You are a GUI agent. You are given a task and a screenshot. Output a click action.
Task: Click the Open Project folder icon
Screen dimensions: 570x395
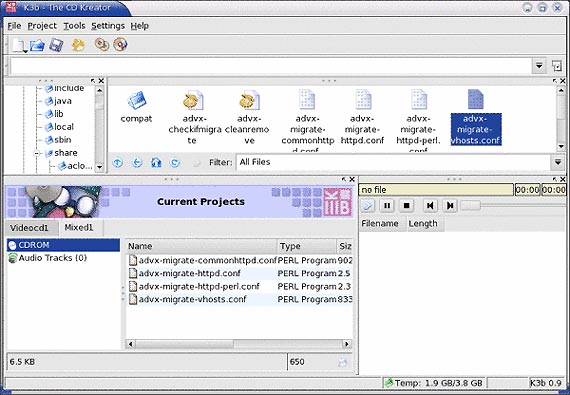37,45
